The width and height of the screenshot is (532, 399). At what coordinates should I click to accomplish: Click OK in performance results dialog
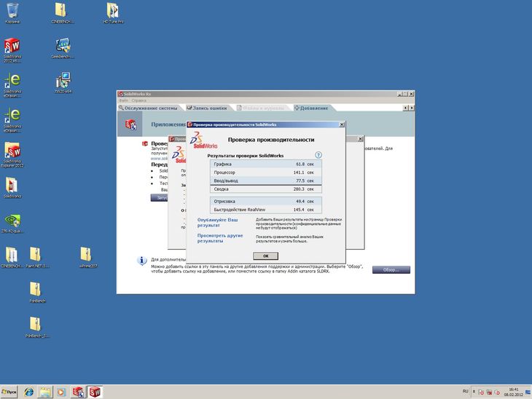click(x=266, y=256)
